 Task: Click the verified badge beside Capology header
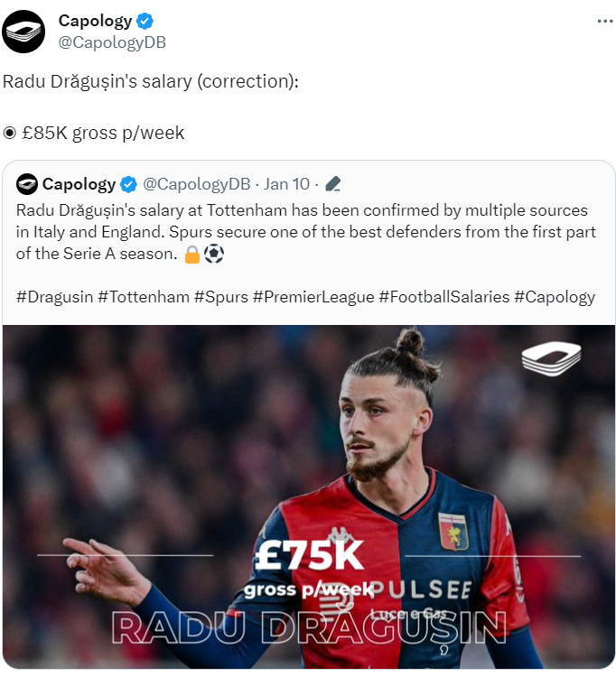[145, 21]
